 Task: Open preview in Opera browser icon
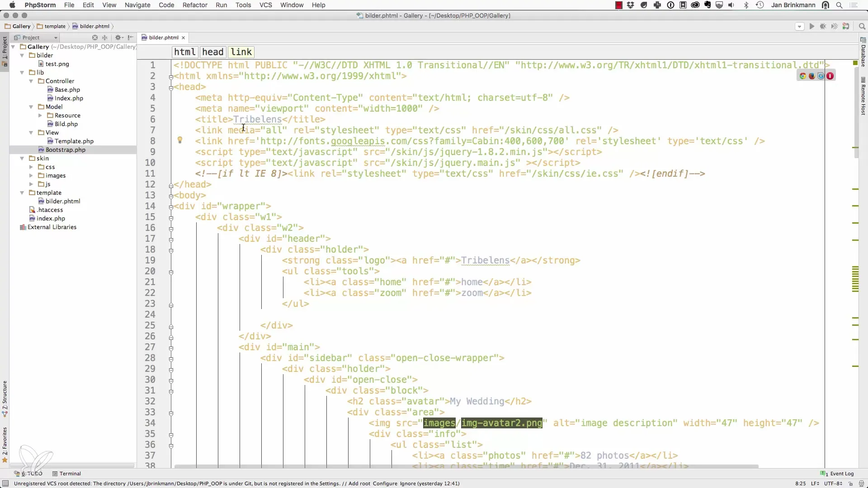(830, 76)
